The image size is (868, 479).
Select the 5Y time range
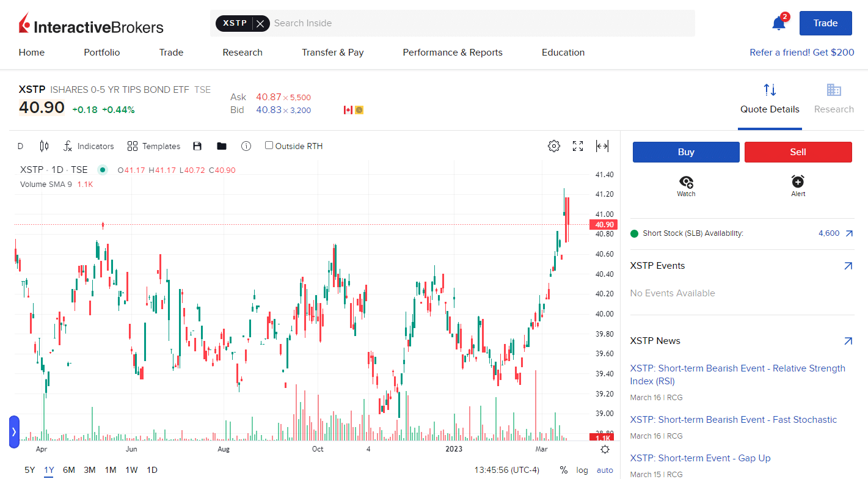point(30,470)
